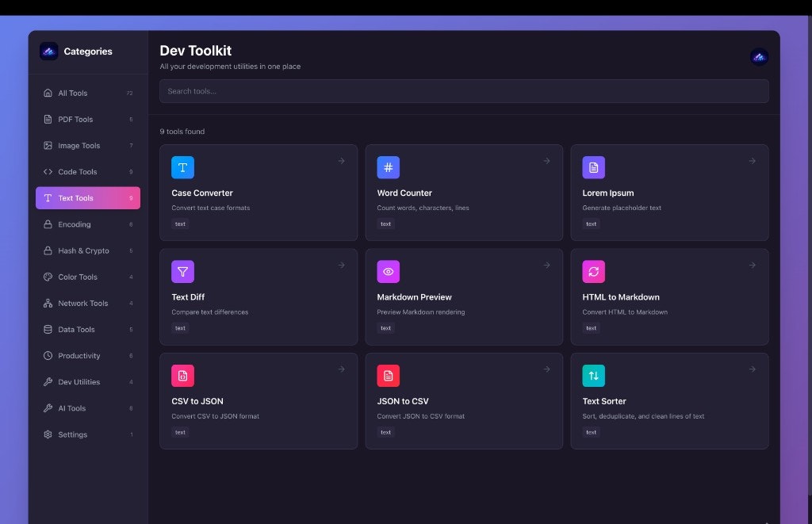Click the avatar icon in the top right
This screenshot has height=524, width=812.
click(759, 56)
